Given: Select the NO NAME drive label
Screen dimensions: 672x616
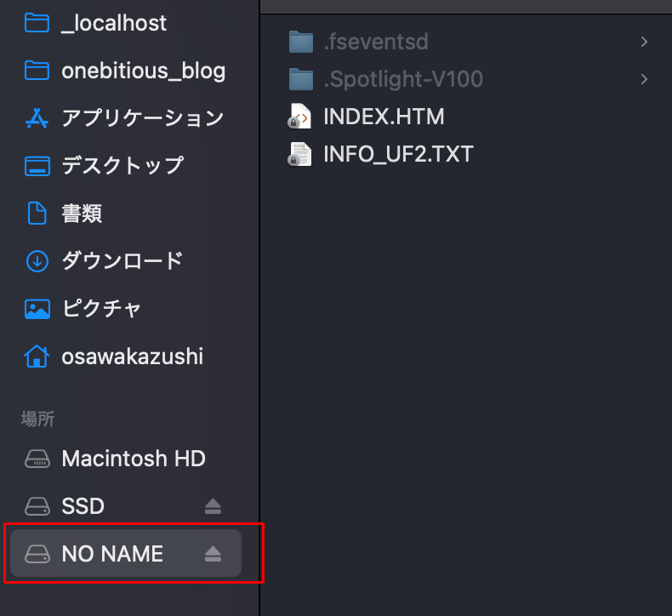Looking at the screenshot, I should coord(112,554).
